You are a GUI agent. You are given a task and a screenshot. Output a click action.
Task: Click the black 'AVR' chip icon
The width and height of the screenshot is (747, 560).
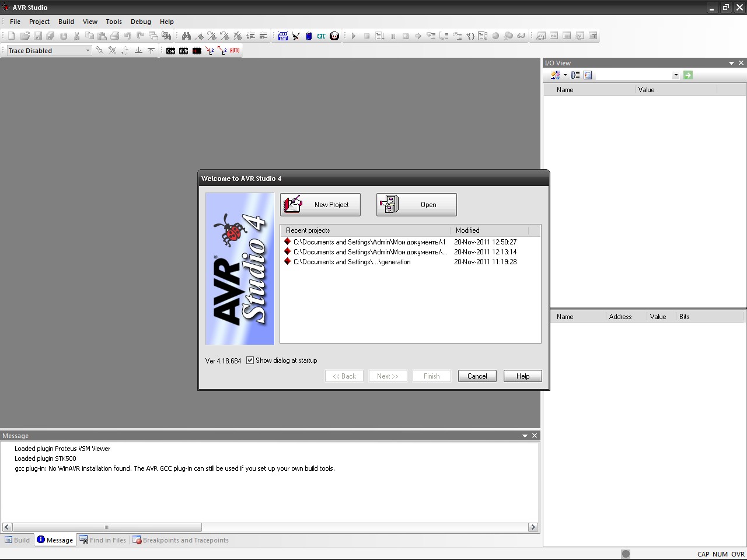(x=183, y=51)
